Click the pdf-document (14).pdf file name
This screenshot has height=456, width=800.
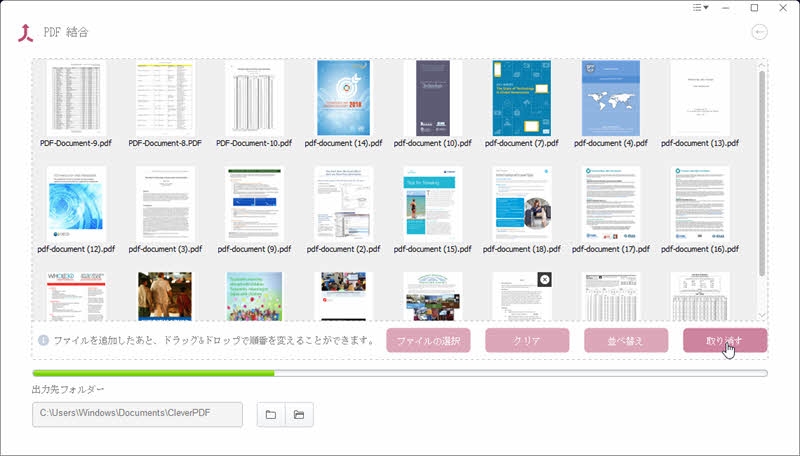[x=343, y=143]
